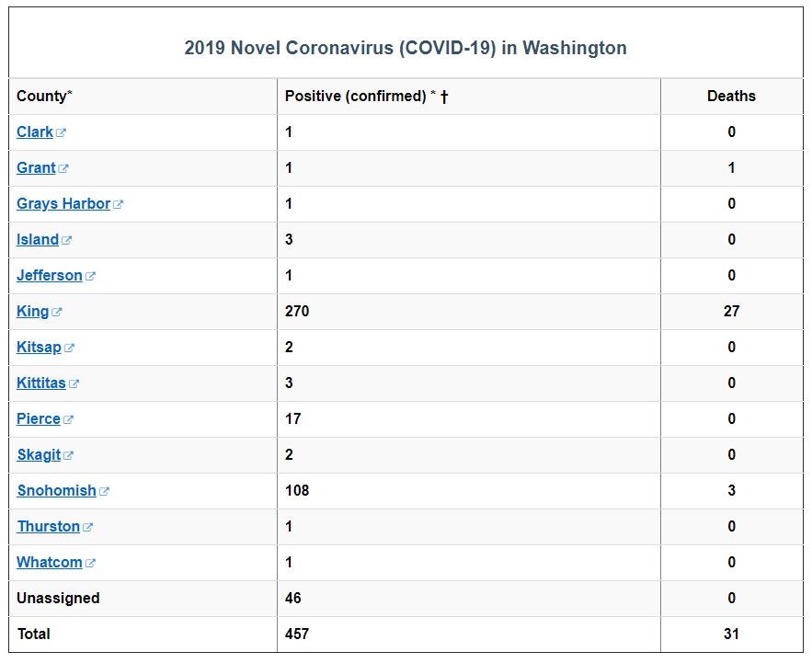Click the external-link icon beside Whatcom
812x663 pixels.
point(91,562)
